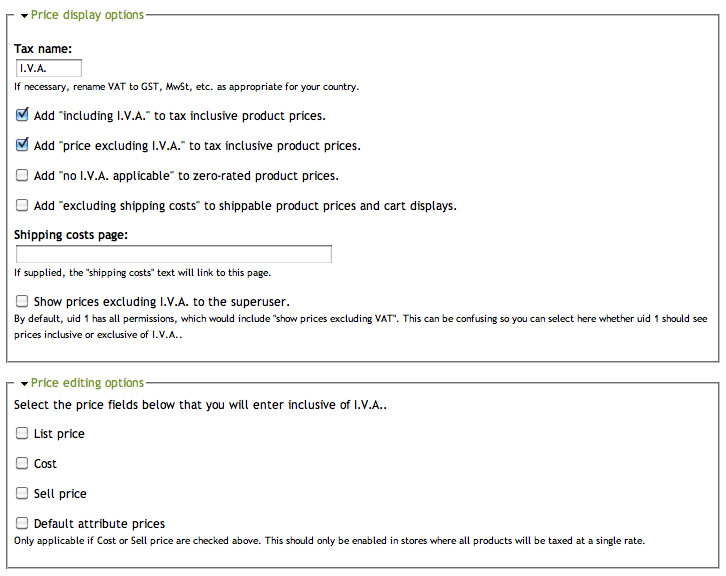Click the 'Price display options' legend title
Viewport: 726px width, 576px height.
[x=87, y=15]
